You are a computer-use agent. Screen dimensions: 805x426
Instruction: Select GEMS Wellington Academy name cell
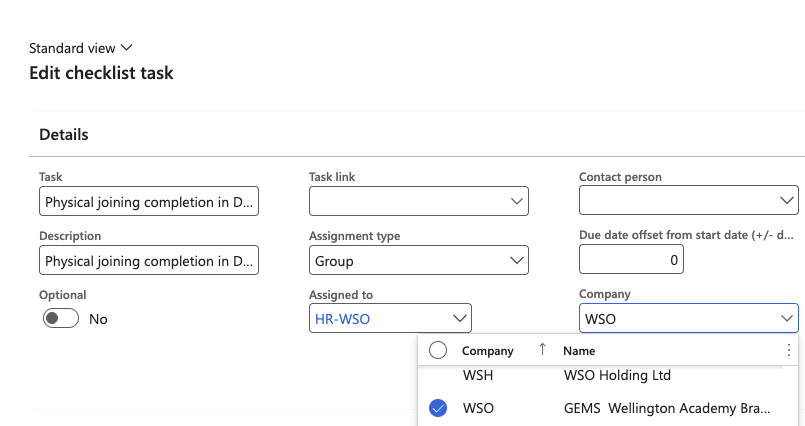click(667, 408)
